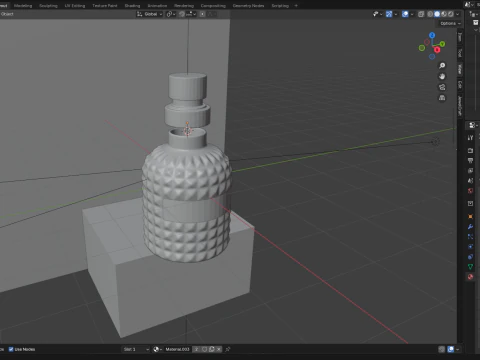Image resolution: width=480 pixels, height=360 pixels.
Task: Open the browse material sphere dropdown
Action: click(x=157, y=349)
